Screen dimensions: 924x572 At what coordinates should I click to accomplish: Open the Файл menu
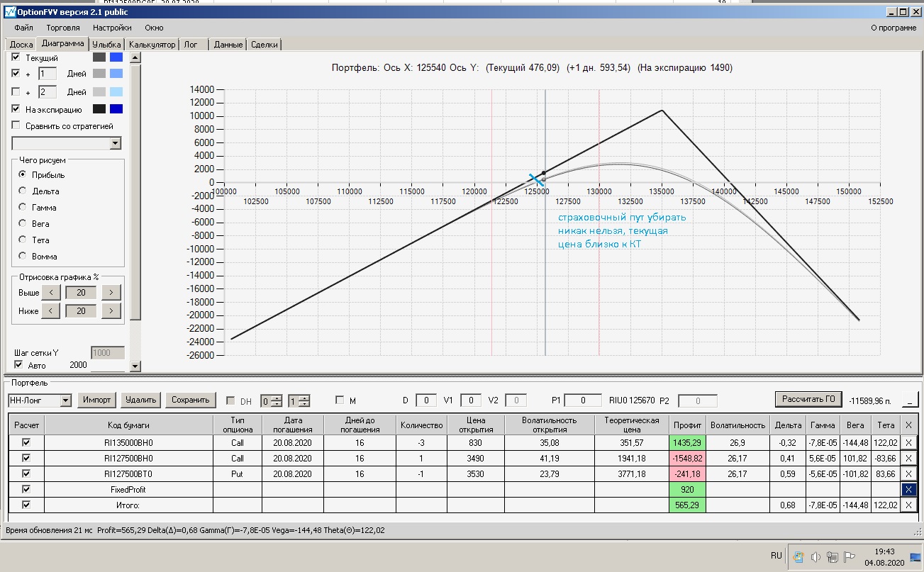click(23, 28)
